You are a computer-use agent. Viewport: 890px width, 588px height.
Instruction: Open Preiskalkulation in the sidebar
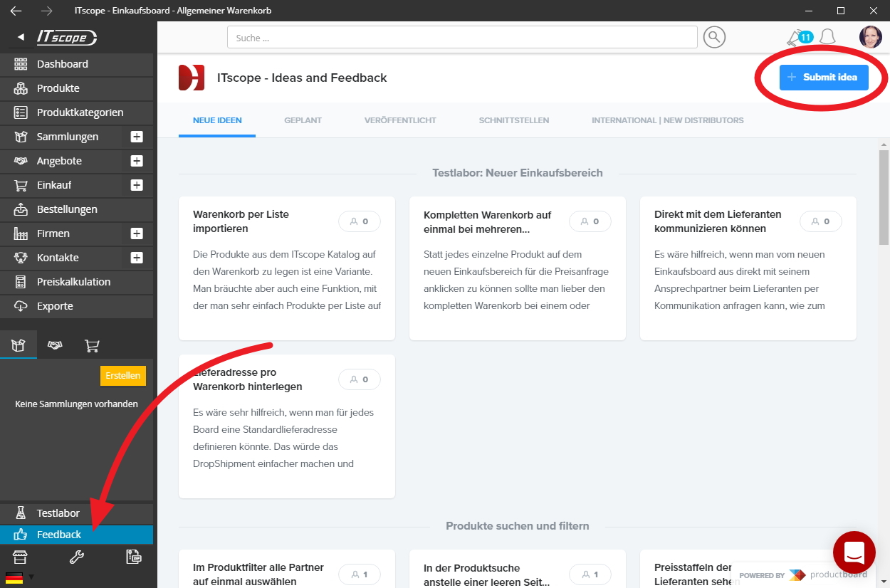point(76,282)
